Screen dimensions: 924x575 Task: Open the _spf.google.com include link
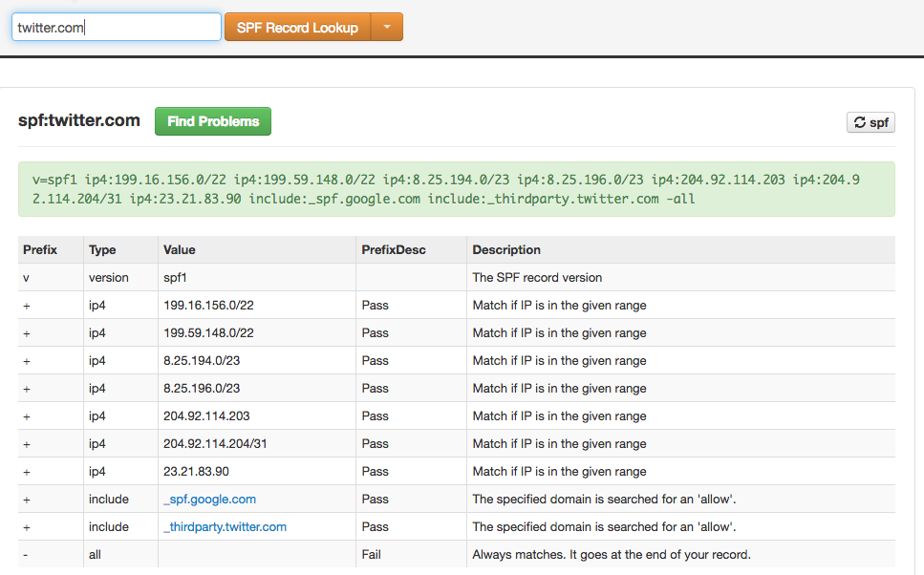(210, 499)
